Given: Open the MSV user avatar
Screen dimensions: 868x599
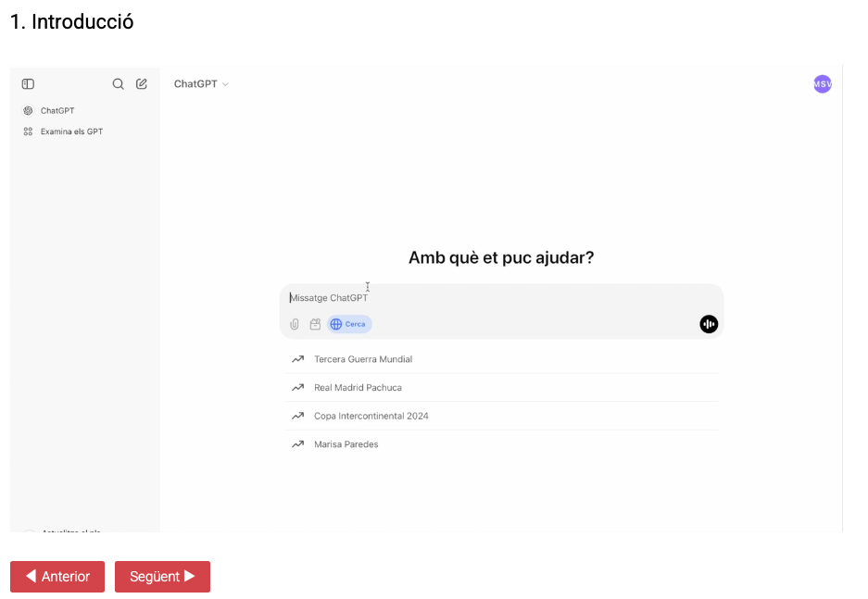Looking at the screenshot, I should pyautogui.click(x=822, y=84).
